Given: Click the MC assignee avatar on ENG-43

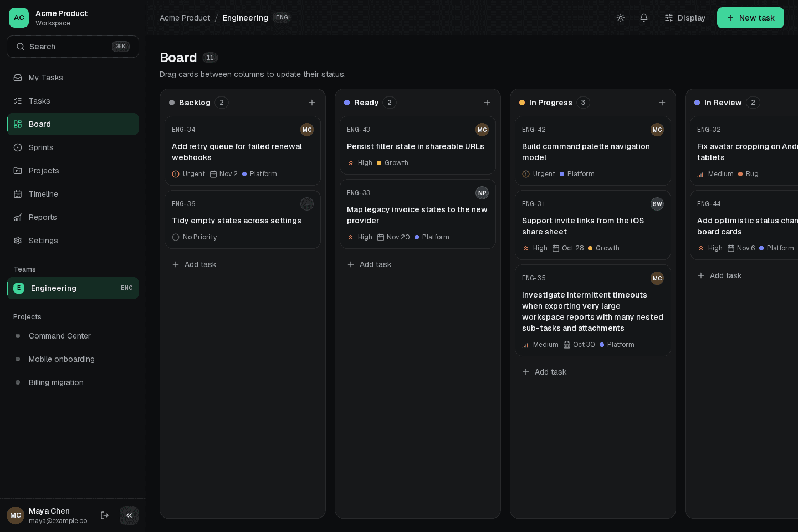Looking at the screenshot, I should coord(482,130).
